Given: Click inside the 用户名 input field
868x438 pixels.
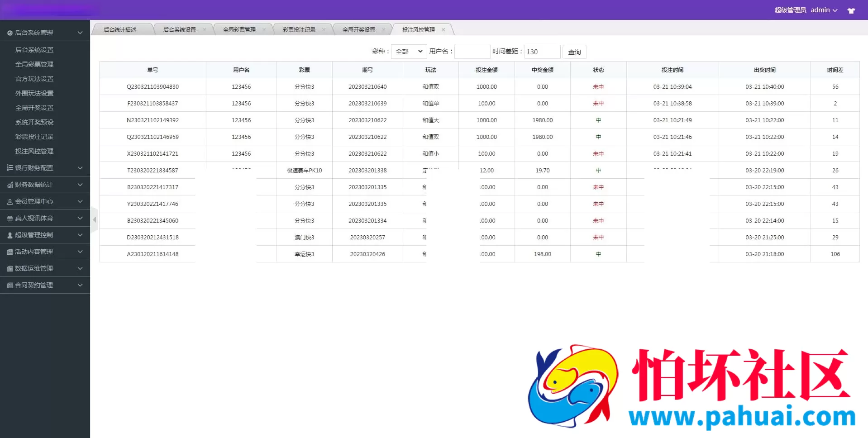Looking at the screenshot, I should click(x=472, y=52).
